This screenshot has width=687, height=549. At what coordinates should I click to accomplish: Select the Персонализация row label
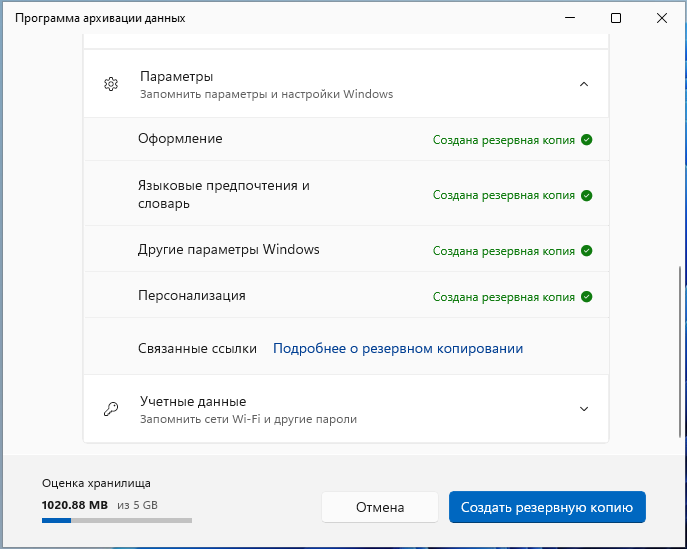[192, 295]
